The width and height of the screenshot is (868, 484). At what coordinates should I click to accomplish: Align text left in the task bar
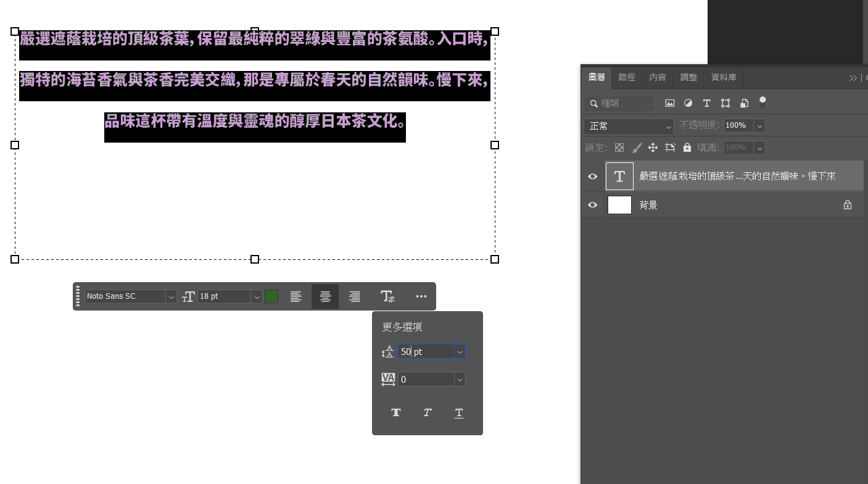296,297
